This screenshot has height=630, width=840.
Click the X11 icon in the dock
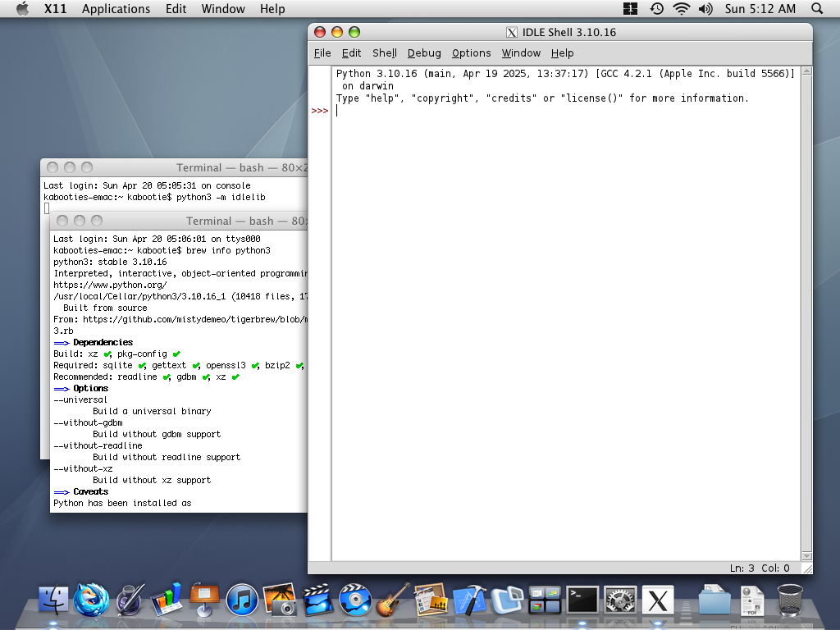click(658, 600)
